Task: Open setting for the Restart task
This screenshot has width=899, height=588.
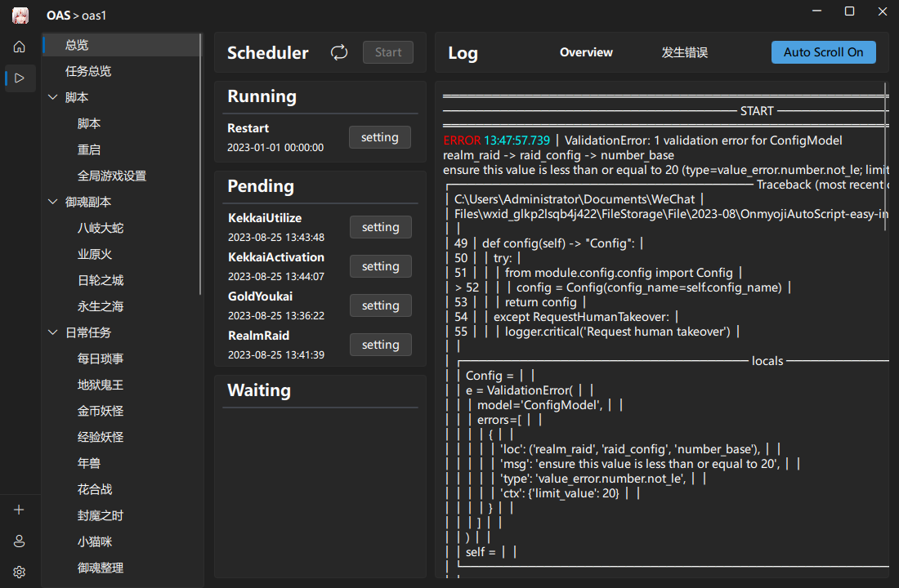Action: 379,137
